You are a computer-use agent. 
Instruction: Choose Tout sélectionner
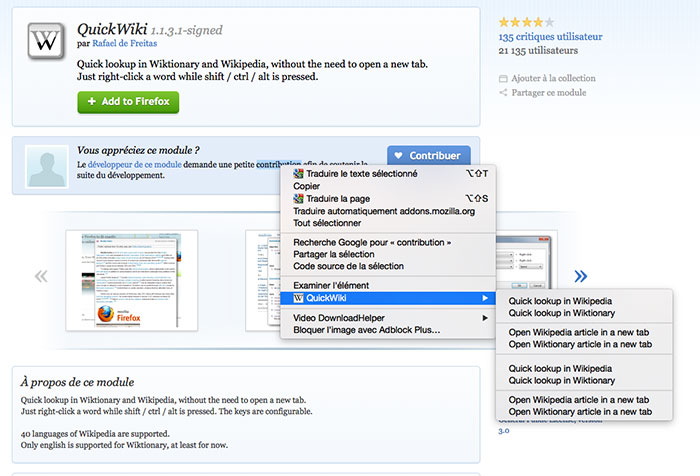[x=388, y=223]
